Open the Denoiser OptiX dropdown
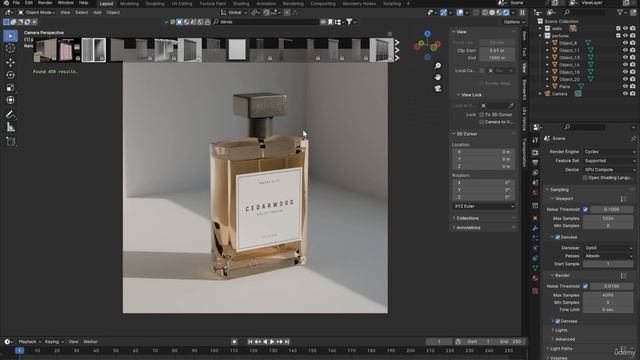Viewport: 640px width, 360px height. (x=608, y=248)
